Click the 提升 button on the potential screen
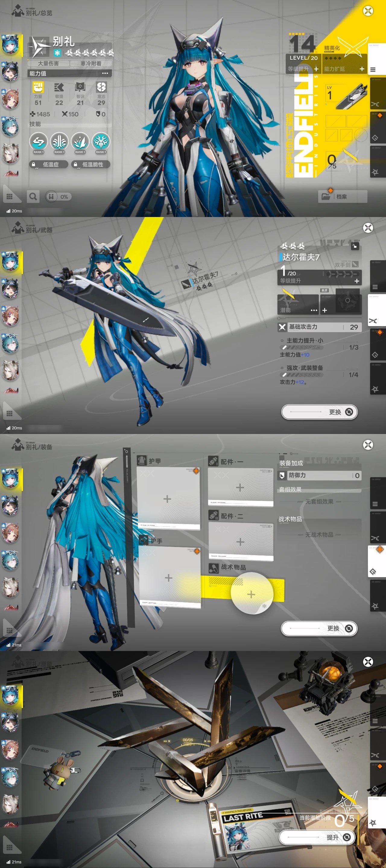The height and width of the screenshot is (868, 386). click(317, 837)
